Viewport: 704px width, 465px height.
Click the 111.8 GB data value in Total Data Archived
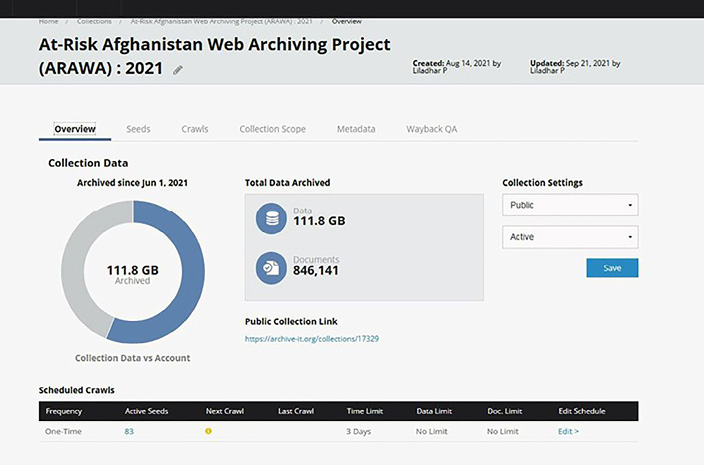[319, 221]
